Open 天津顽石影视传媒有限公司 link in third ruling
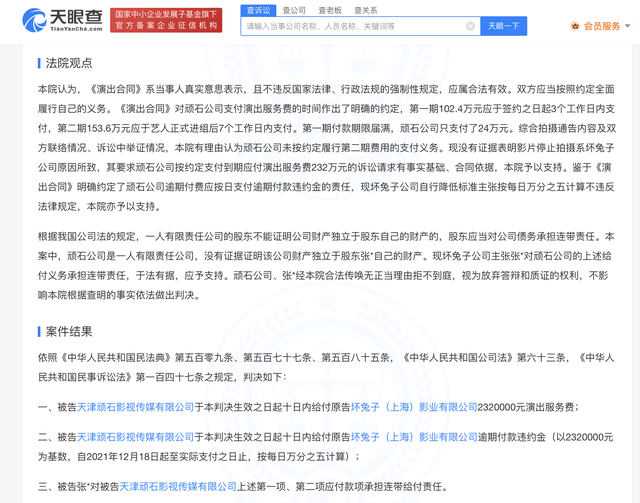Viewport: 640px width, 503px height. pos(172,485)
